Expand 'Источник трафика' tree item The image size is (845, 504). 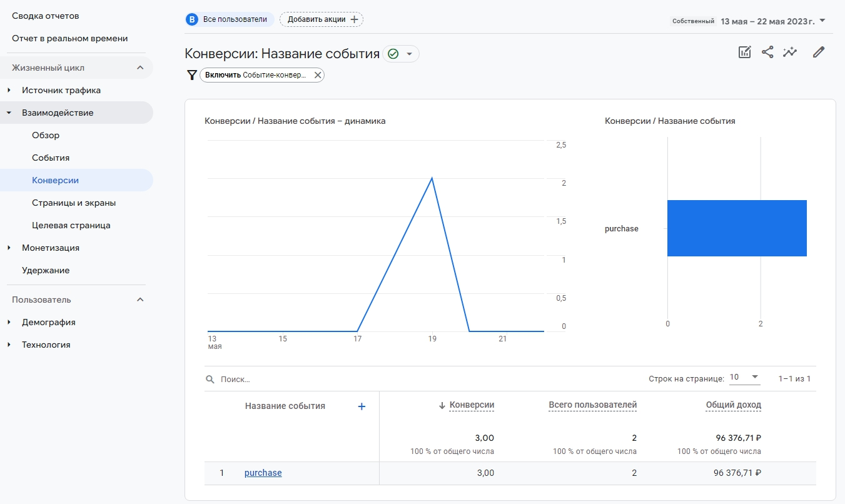tap(9, 90)
